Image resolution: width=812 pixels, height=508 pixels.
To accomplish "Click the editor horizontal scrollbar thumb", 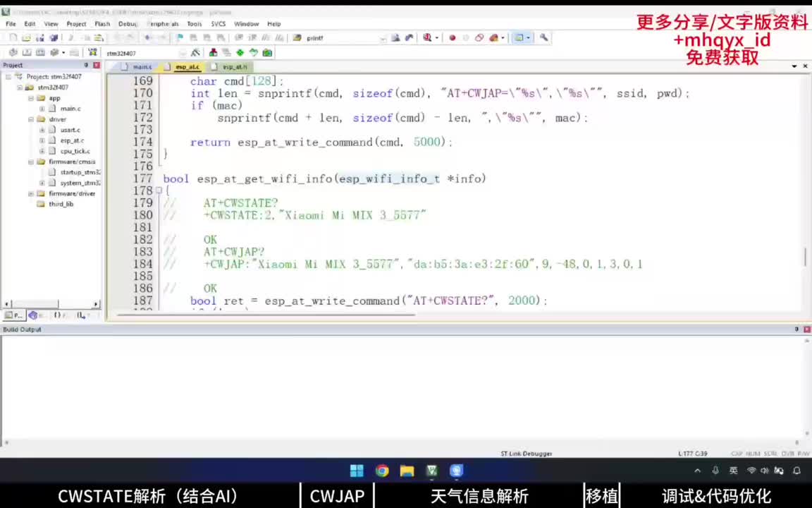I will (x=266, y=314).
